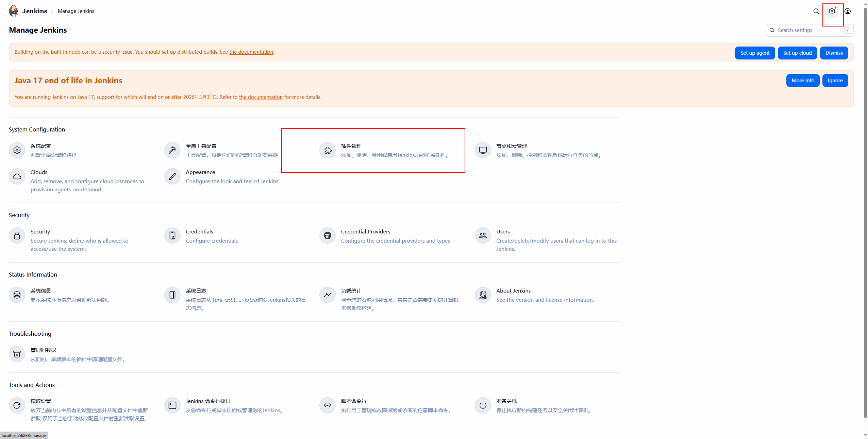Click Manage Jenkins breadcrumb item
Screen dimensions: 868x439
tap(76, 11)
